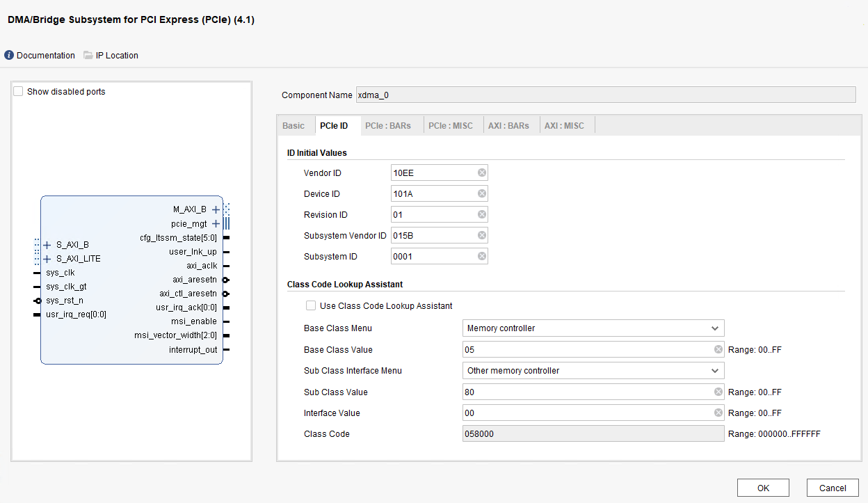868x503 pixels.
Task: Clear the Vendor ID field value
Action: coord(481,173)
